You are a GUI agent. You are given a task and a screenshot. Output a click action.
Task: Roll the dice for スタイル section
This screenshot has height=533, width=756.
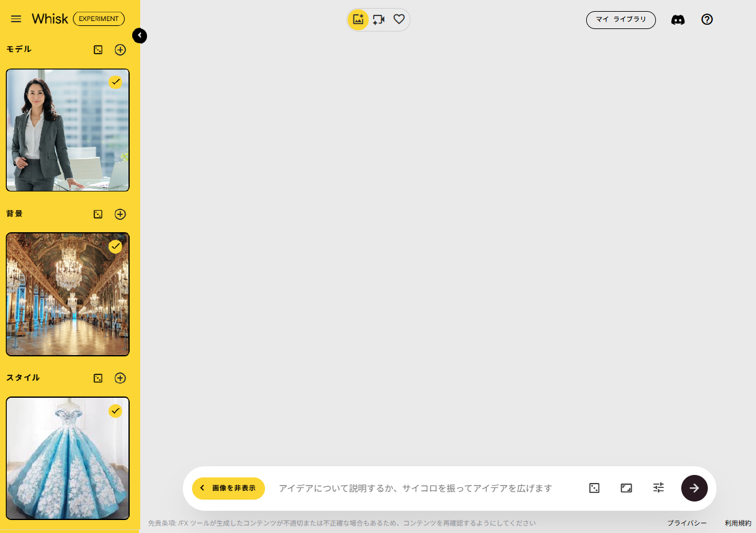[x=98, y=378]
